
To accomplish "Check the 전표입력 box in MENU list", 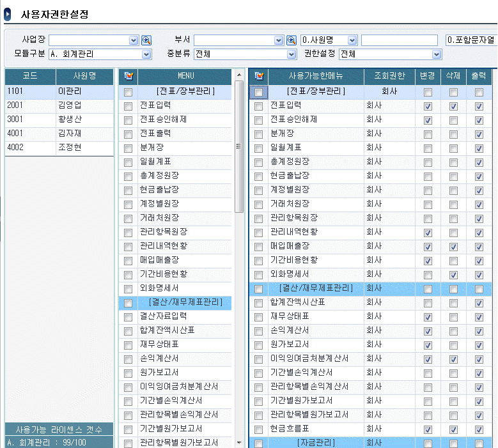I will 128,105.
